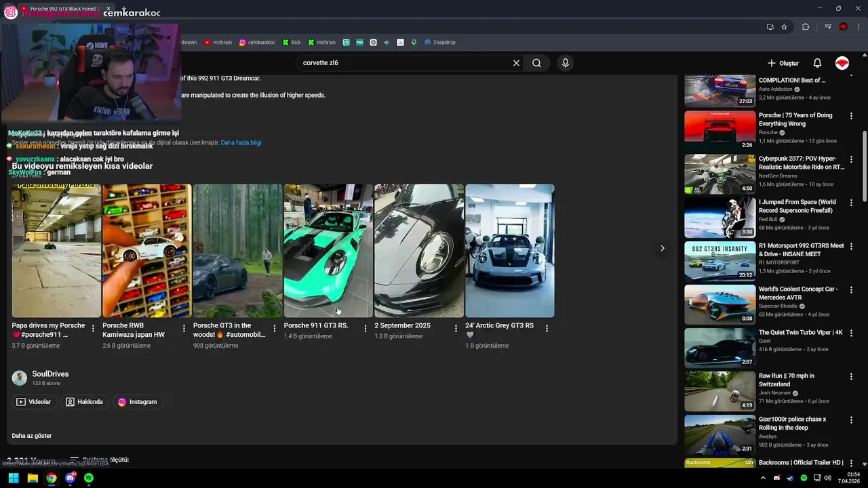Open options menu for 2 September 2025 short
Viewport: 868px width, 488px height.
tap(456, 328)
